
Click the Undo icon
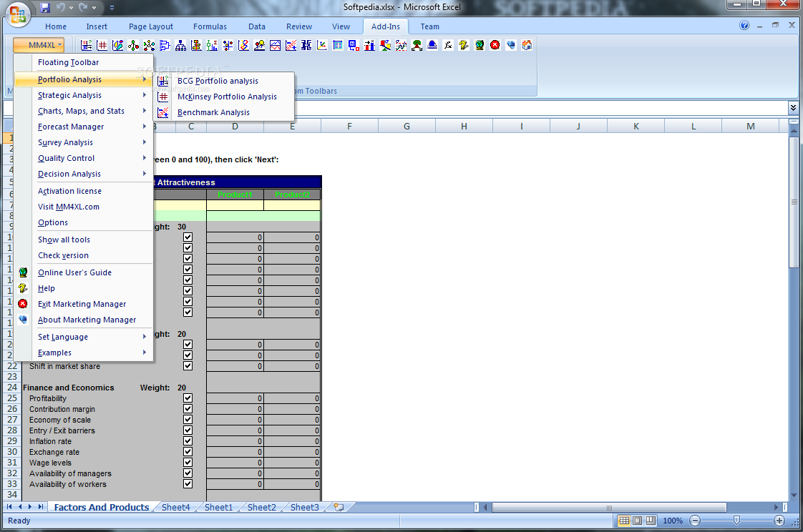61,8
